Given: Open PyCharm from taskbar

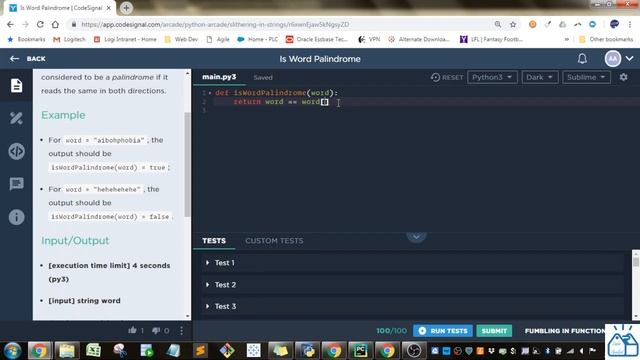Looking at the screenshot, I should pyautogui.click(x=360, y=351).
